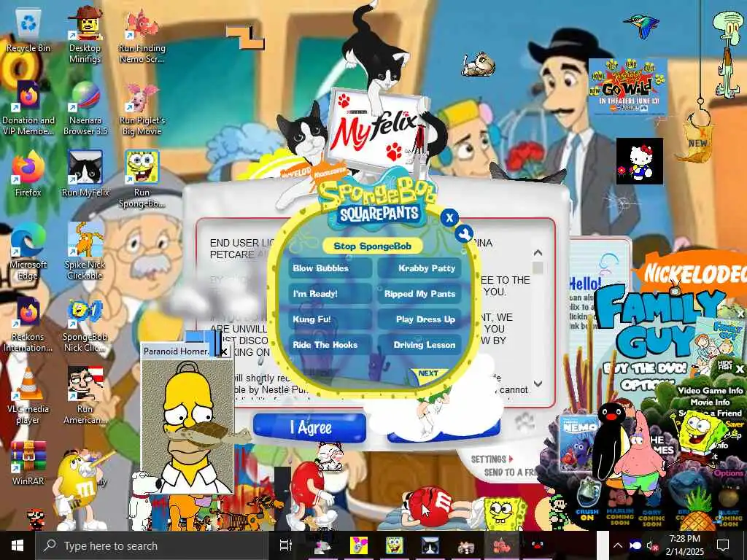
Task: Click the pink Options link on Nemo menu
Action: (x=729, y=472)
